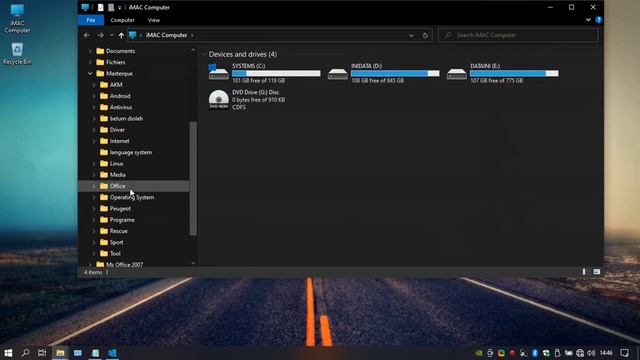Viewport: 640px width, 360px height.
Task: Select the DVD Drive (G:) Disc icon
Action: (x=218, y=99)
